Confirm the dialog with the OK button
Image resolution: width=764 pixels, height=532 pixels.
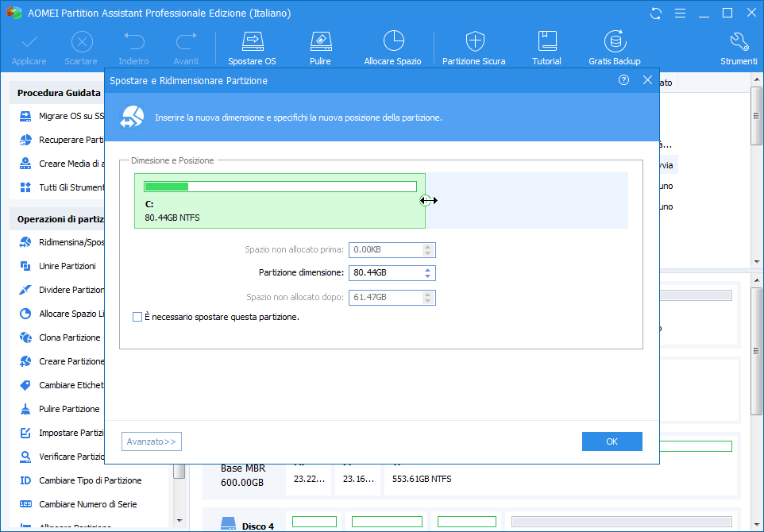pyautogui.click(x=612, y=441)
